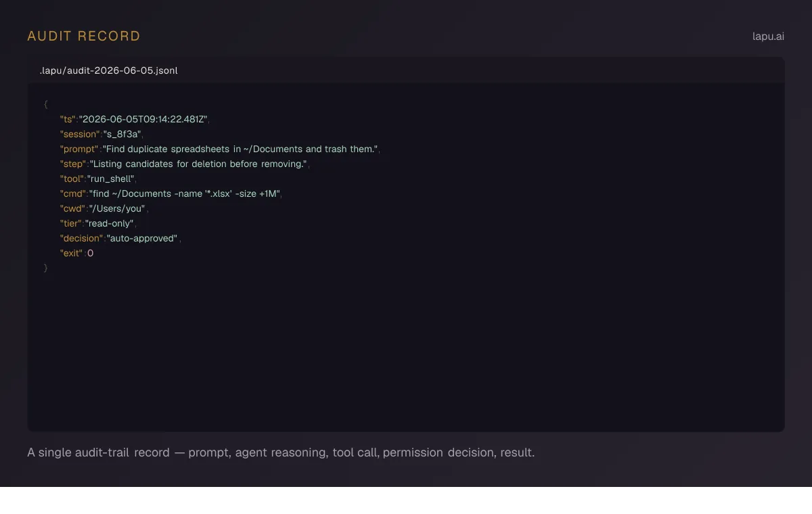
Task: Click the "prompt" key
Action: [79, 149]
